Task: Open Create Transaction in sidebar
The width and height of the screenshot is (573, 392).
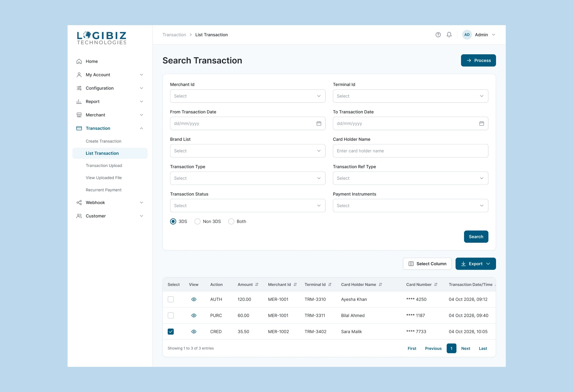Action: (x=103, y=141)
